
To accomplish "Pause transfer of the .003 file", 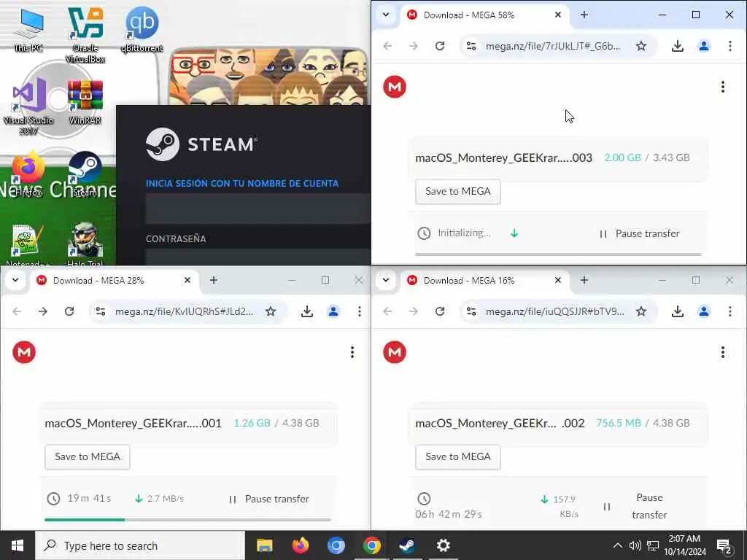I will [x=639, y=234].
